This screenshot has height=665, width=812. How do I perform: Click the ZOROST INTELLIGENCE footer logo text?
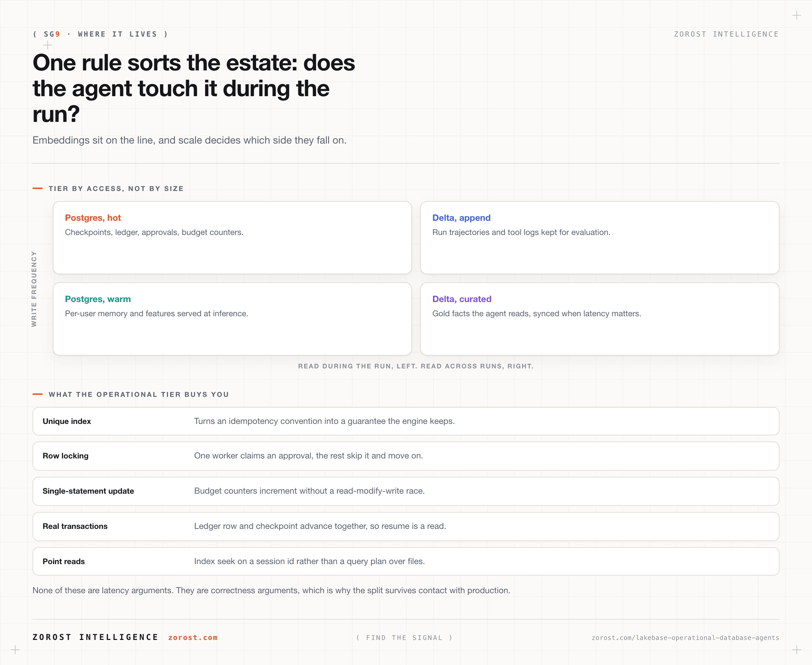pyautogui.click(x=95, y=637)
